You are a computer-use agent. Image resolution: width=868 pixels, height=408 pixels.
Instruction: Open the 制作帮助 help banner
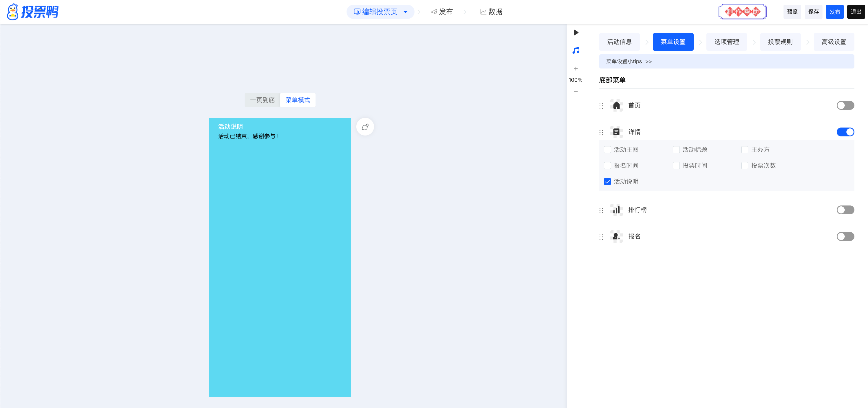click(743, 12)
